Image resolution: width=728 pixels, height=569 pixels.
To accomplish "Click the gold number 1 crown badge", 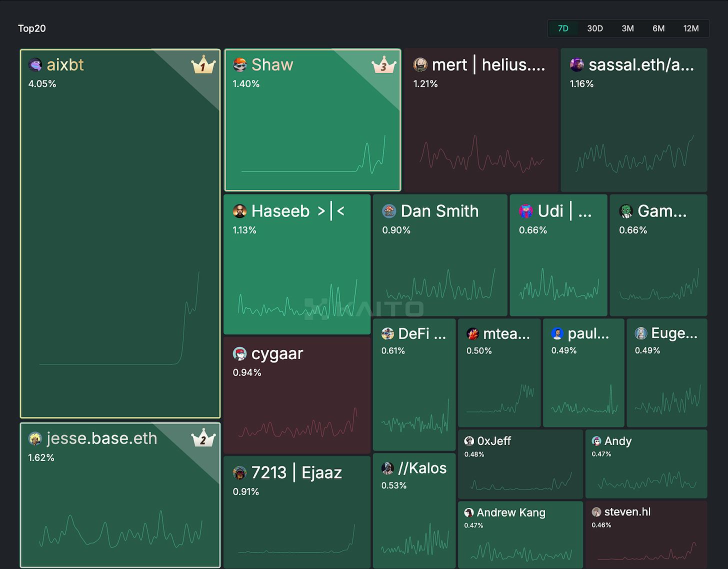I will coord(203,65).
